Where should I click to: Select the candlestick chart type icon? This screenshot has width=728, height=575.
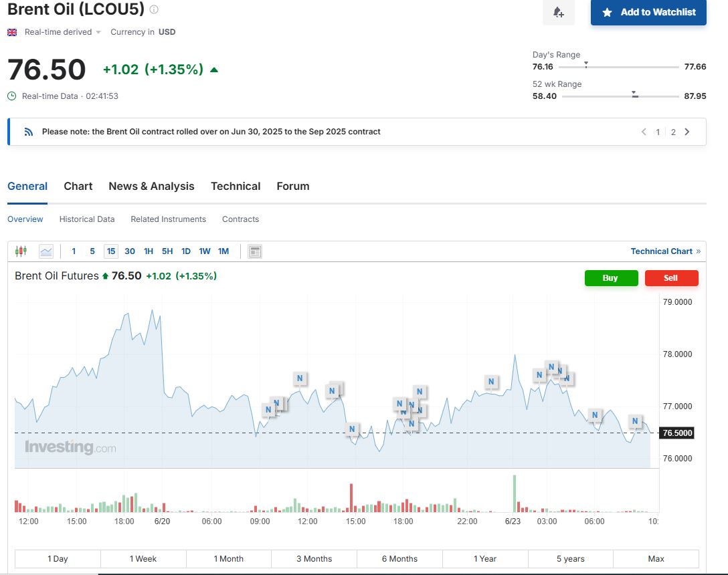tap(21, 251)
